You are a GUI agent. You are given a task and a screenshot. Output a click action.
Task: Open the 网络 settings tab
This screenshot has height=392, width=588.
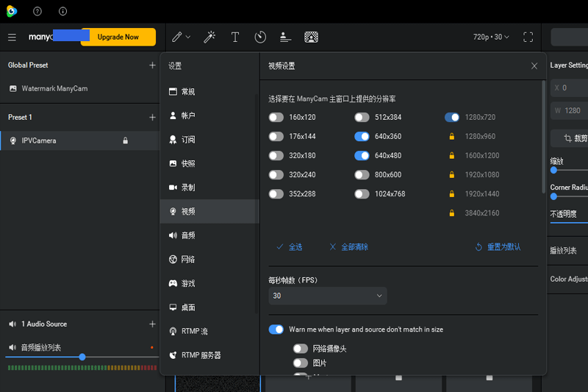(209, 260)
